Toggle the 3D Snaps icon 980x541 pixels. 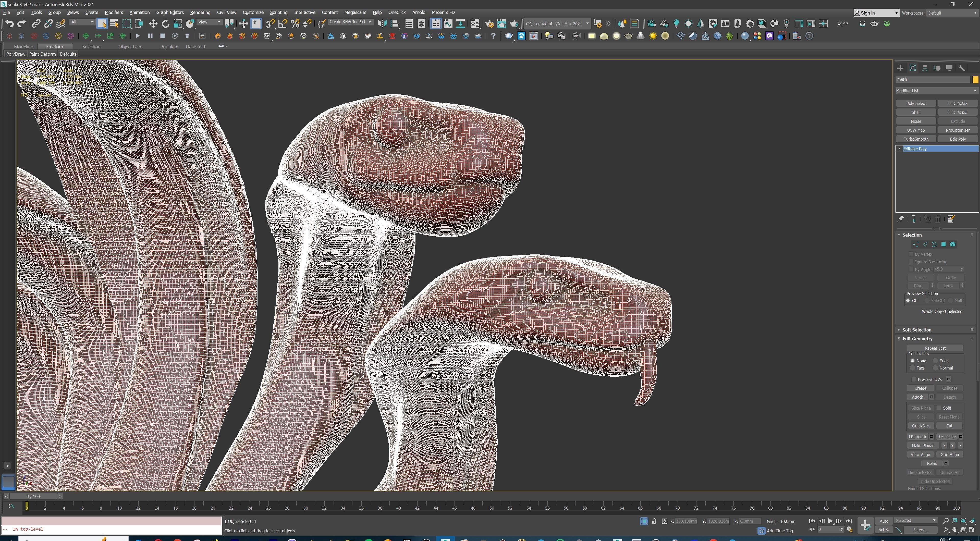pos(270,24)
